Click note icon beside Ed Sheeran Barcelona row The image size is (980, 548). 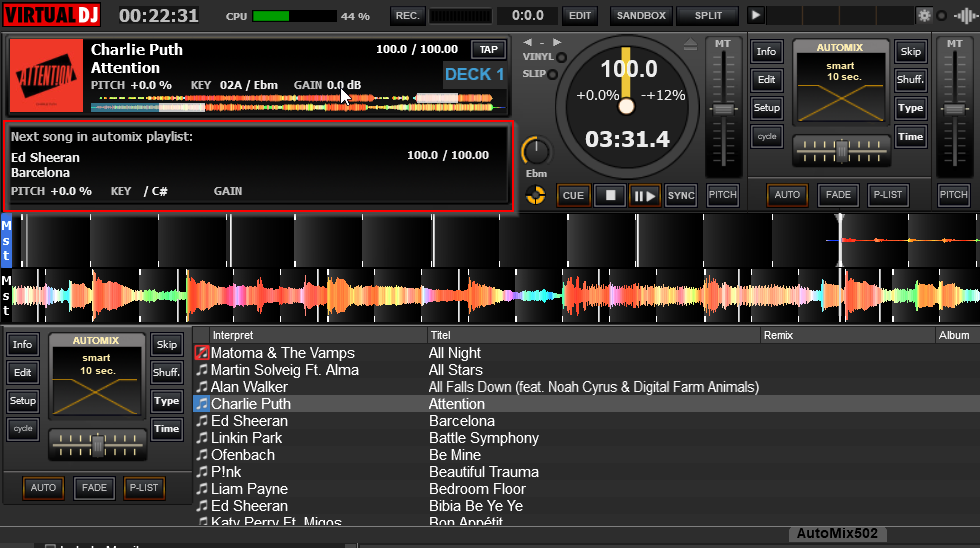(202, 421)
